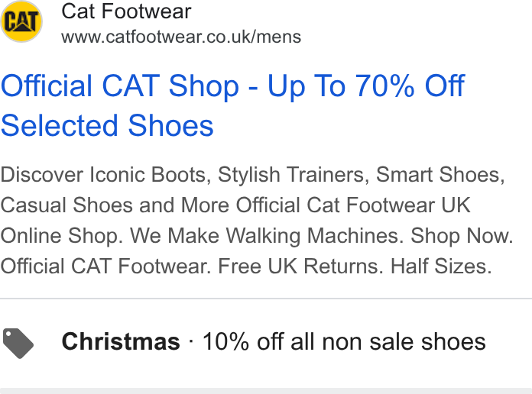
Task: Click Casual Shoes and More text
Action: tap(115, 205)
